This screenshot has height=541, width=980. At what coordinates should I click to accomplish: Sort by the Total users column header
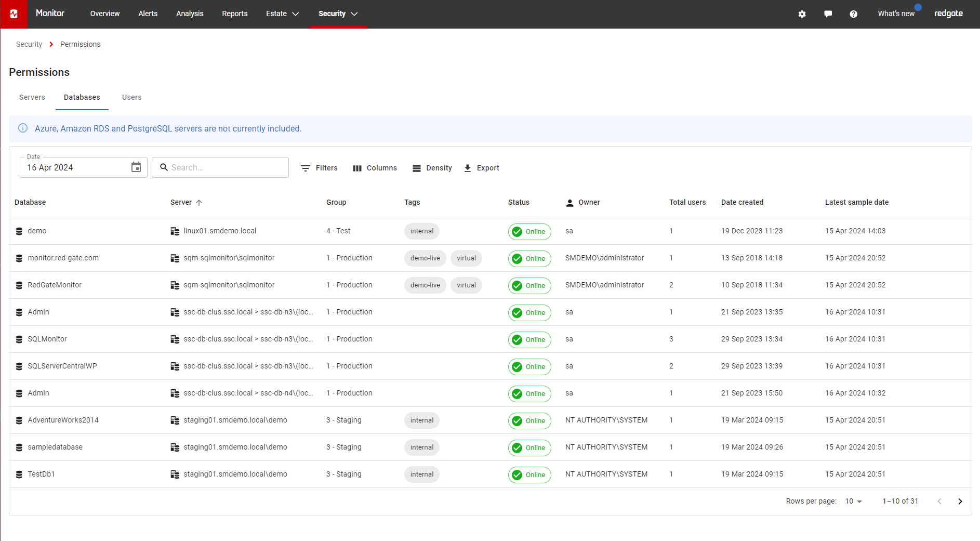coord(687,203)
